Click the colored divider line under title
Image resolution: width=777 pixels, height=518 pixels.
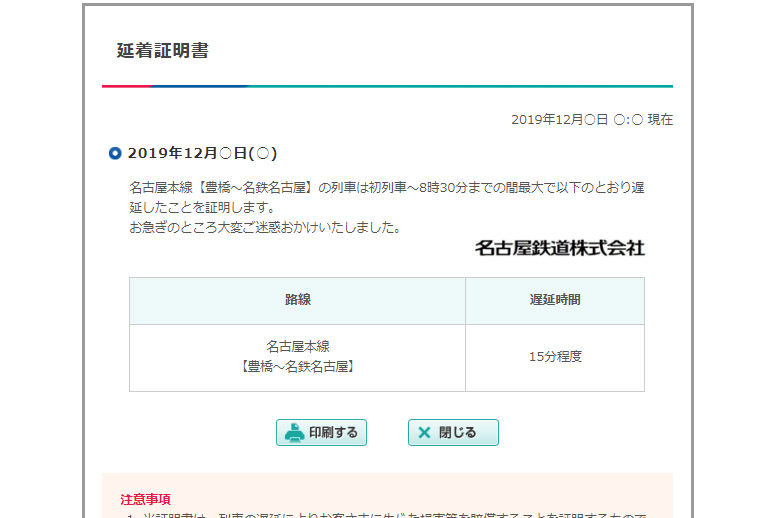point(387,87)
